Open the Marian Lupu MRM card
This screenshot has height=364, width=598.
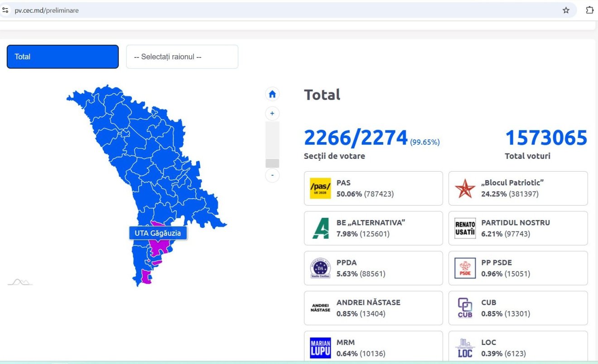click(373, 347)
